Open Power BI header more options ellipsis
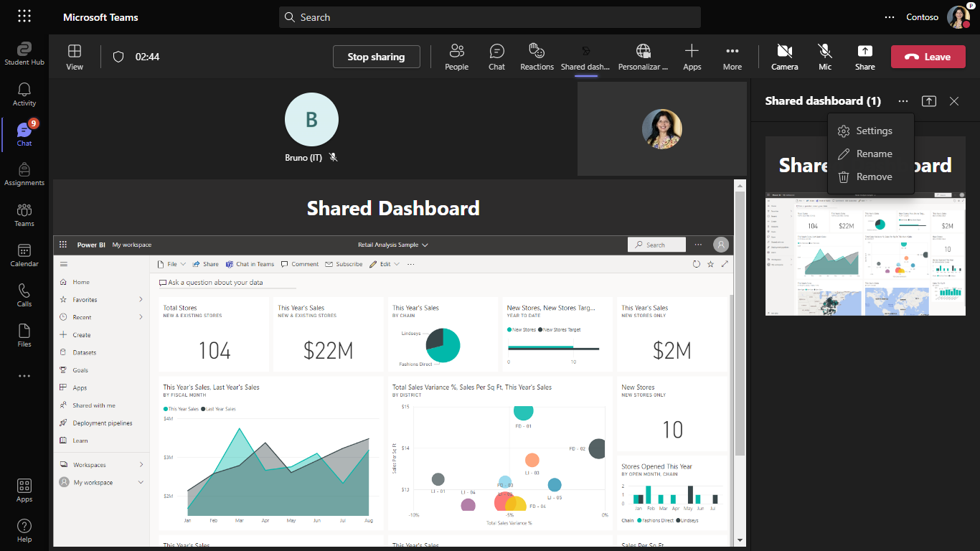 (x=698, y=245)
